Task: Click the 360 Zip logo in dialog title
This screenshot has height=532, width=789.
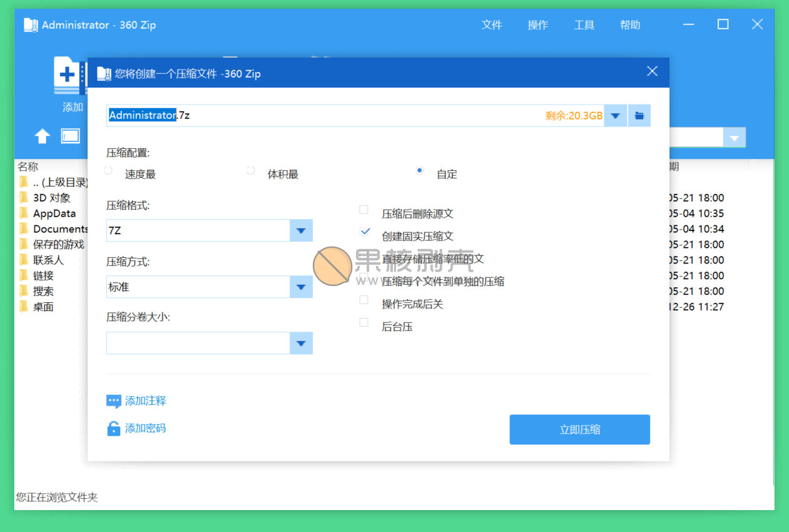Action: (x=103, y=73)
